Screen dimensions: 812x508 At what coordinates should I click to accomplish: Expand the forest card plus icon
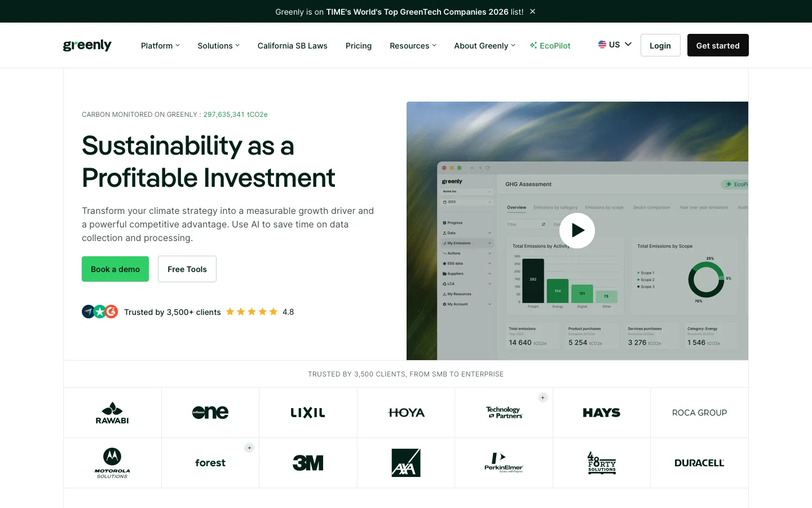tap(249, 448)
